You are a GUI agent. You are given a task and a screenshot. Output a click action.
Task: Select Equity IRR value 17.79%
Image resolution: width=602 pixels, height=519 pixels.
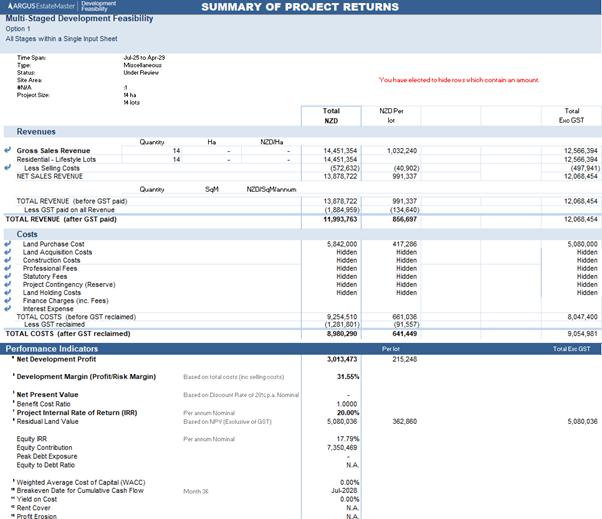348,439
